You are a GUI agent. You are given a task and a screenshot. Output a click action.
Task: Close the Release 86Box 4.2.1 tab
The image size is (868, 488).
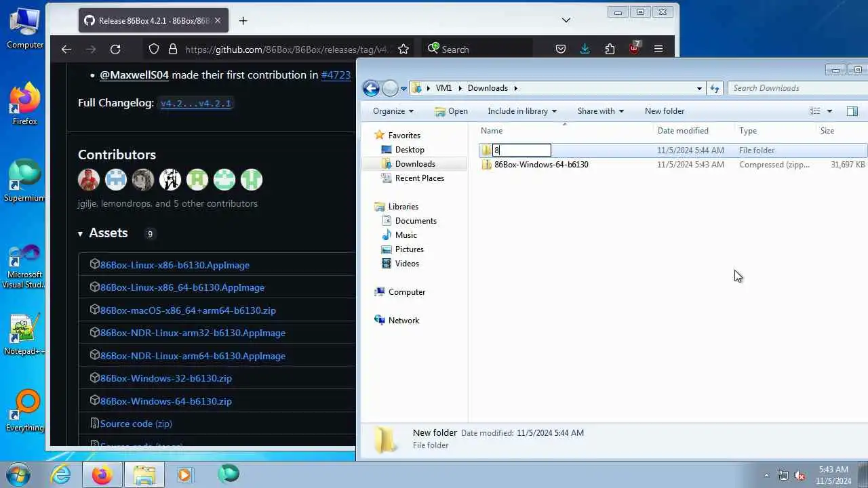pyautogui.click(x=218, y=20)
